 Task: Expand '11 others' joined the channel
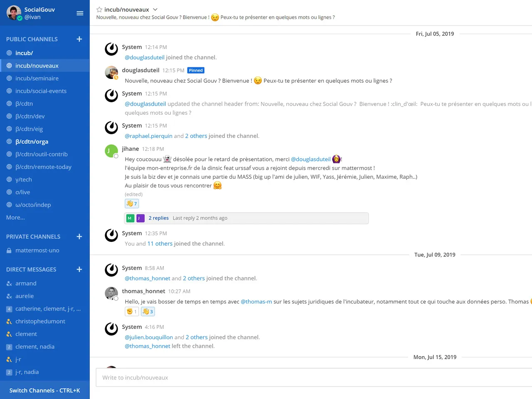coord(160,244)
